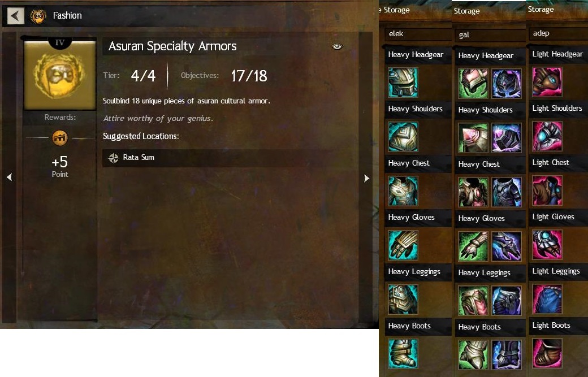Advance to next achievement with right arrow

click(x=366, y=179)
